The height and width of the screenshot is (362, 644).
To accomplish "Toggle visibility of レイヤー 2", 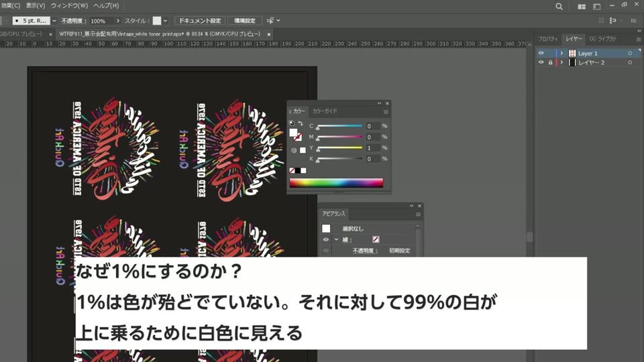I will pos(541,62).
